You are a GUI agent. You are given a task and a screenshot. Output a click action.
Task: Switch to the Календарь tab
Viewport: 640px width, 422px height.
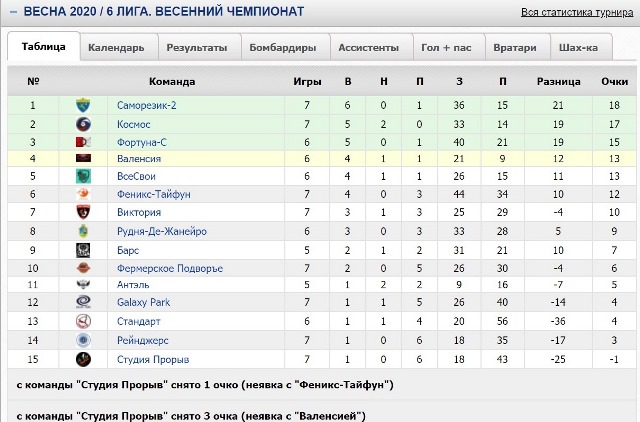(x=116, y=48)
